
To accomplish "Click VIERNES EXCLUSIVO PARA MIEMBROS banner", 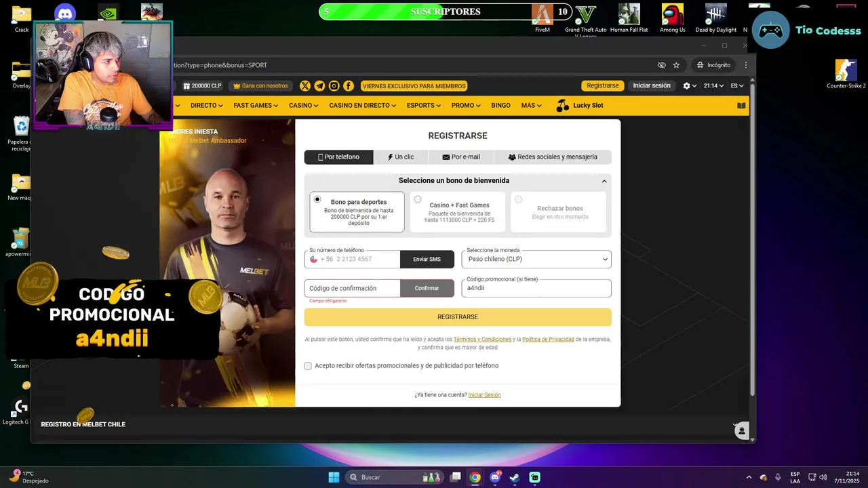I will 414,86.
